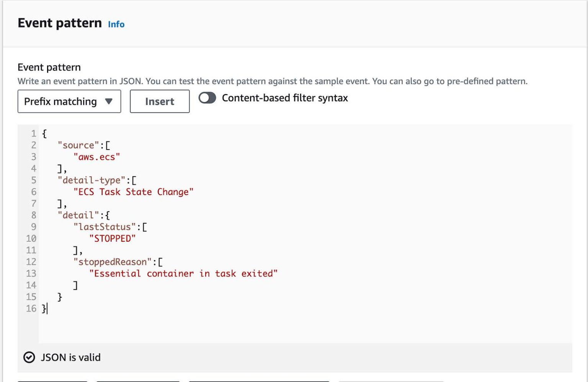Click the Insert button
Image resolution: width=588 pixels, height=382 pixels.
(x=160, y=101)
